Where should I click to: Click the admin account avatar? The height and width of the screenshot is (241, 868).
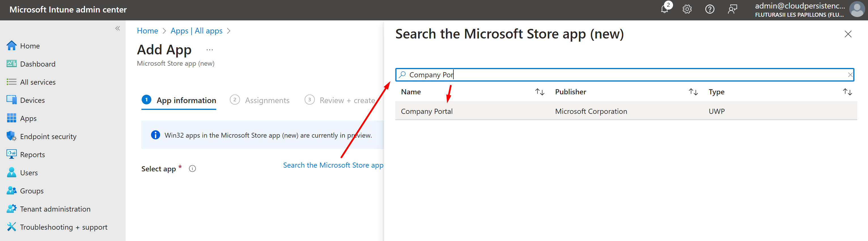[857, 9]
